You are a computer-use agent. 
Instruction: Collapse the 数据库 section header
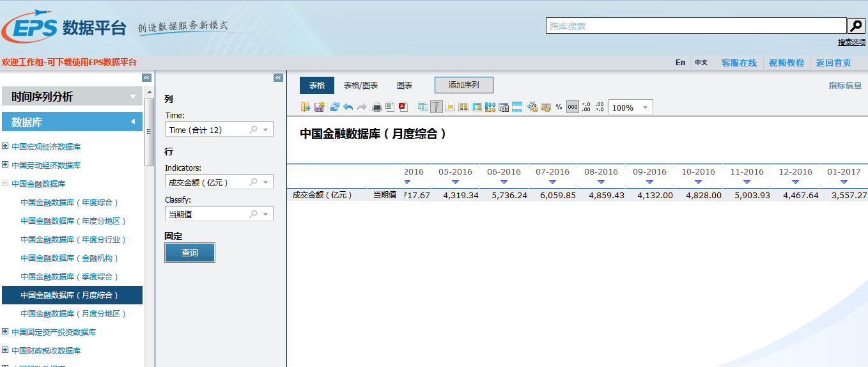point(72,122)
